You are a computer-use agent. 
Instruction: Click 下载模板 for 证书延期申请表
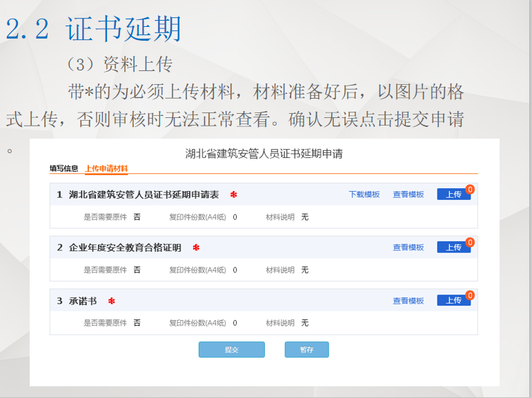point(364,195)
